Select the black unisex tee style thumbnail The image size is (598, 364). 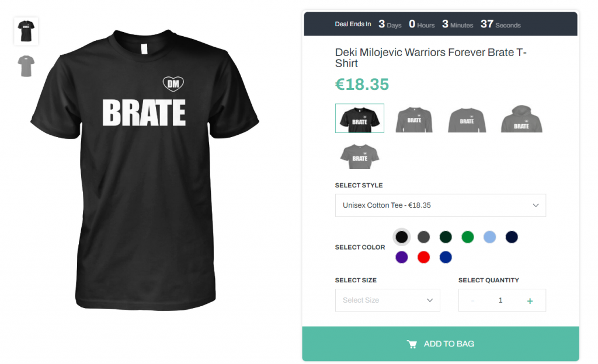360,118
